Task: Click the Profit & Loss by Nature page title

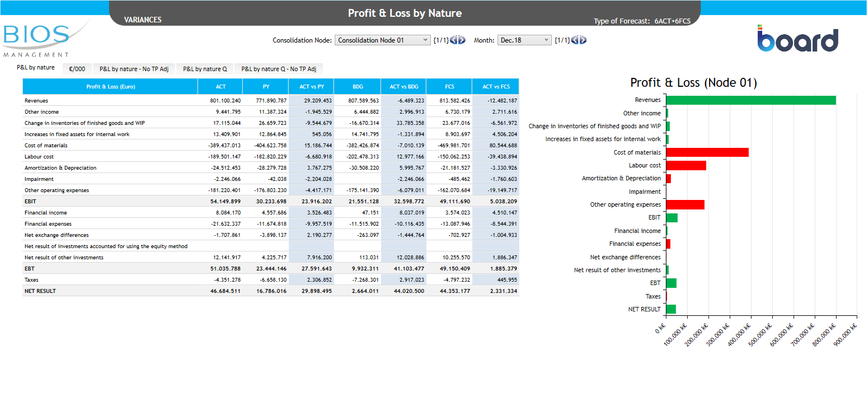Action: (x=405, y=13)
